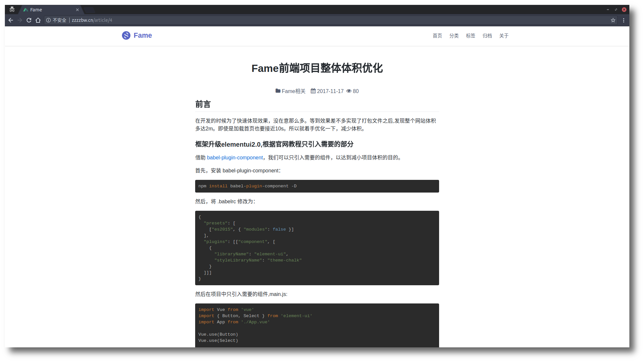This screenshot has height=362, width=644.
Task: Close the Fame browser tab
Action: point(77,10)
